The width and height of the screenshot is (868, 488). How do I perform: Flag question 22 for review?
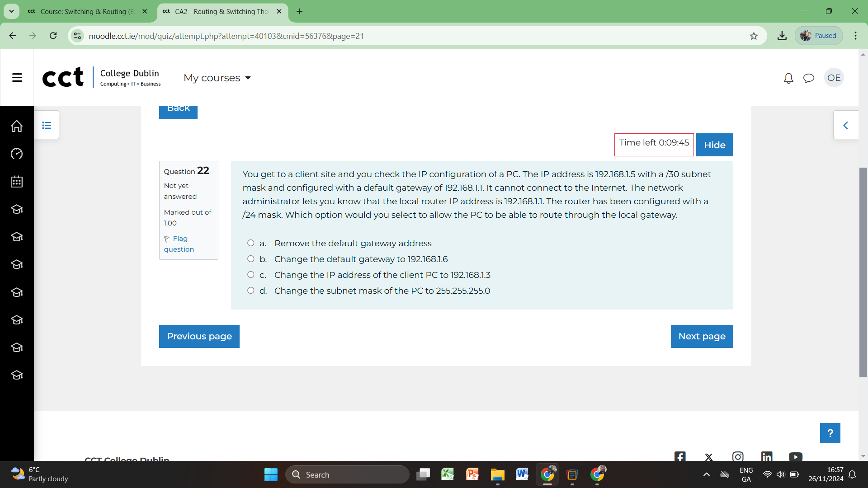click(179, 244)
